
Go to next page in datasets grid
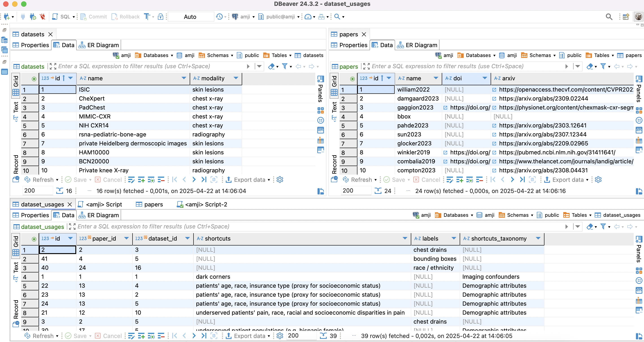coord(194,180)
